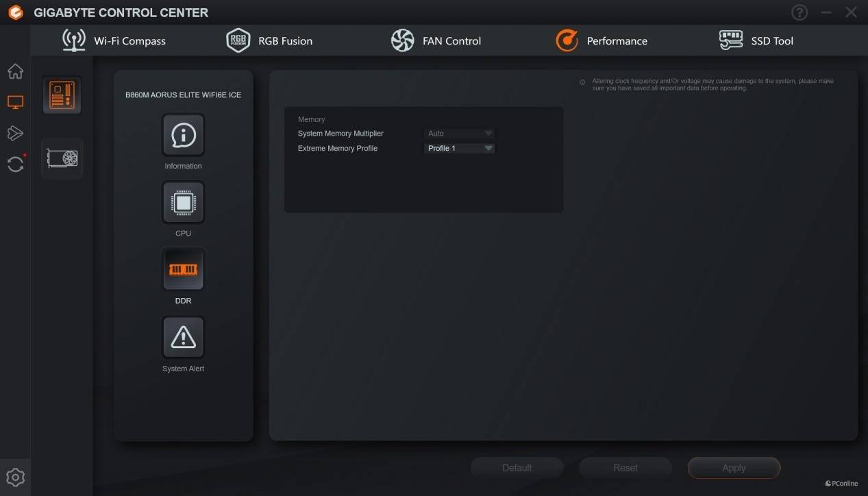Open the Information section icon
The image size is (868, 496).
click(183, 136)
